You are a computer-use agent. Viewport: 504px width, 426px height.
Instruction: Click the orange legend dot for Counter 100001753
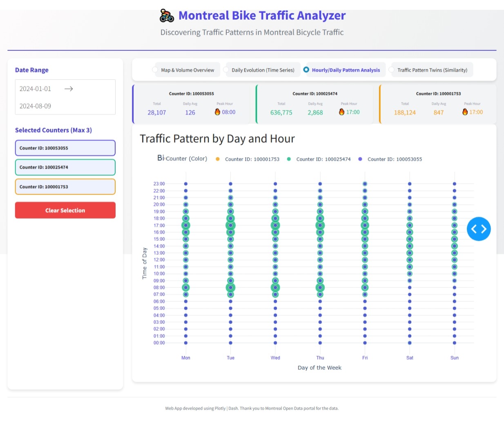click(218, 159)
